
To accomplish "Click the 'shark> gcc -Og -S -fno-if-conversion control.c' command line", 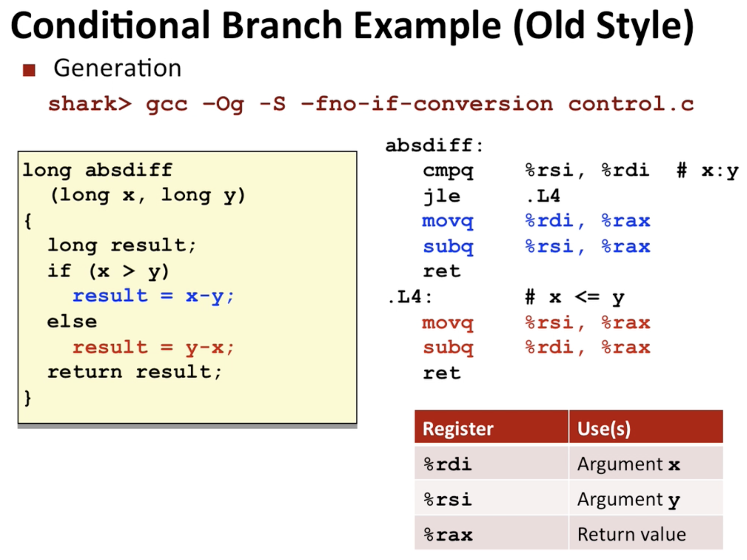I will pos(371,104).
